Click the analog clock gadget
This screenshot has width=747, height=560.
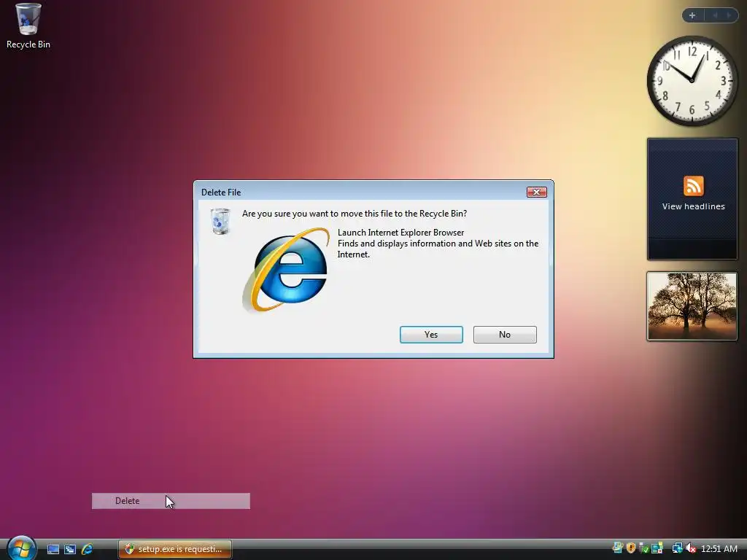point(692,81)
